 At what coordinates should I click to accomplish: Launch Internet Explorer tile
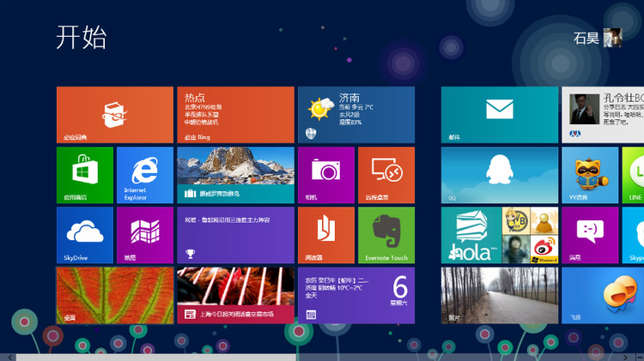[x=145, y=175]
